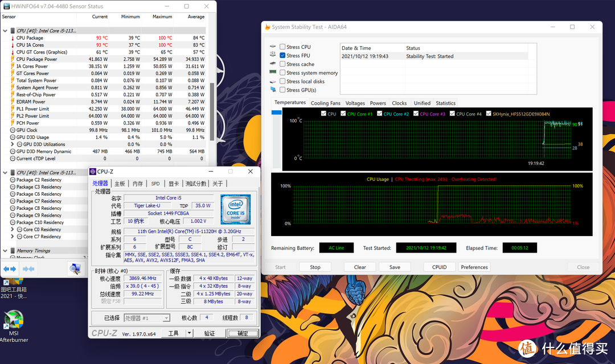This screenshot has width=615, height=364.
Task: Click the Stress GPU(s) monitor icon
Action: (273, 90)
